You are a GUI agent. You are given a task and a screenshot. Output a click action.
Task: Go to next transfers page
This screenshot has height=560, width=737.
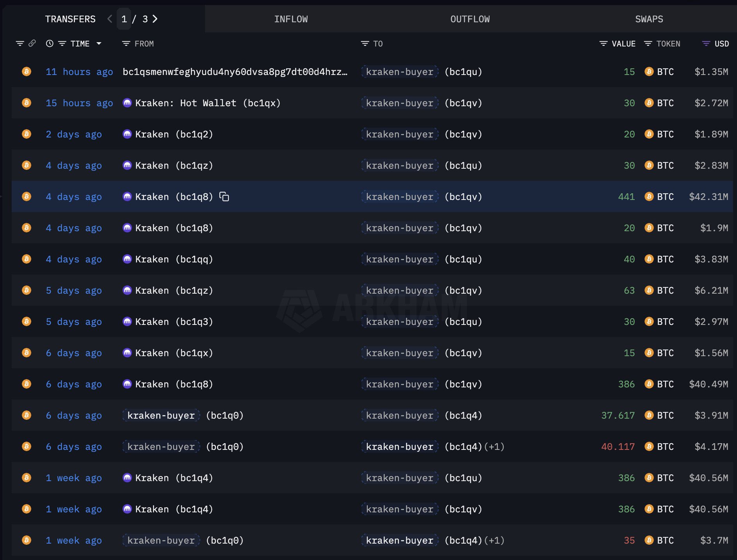pos(155,19)
